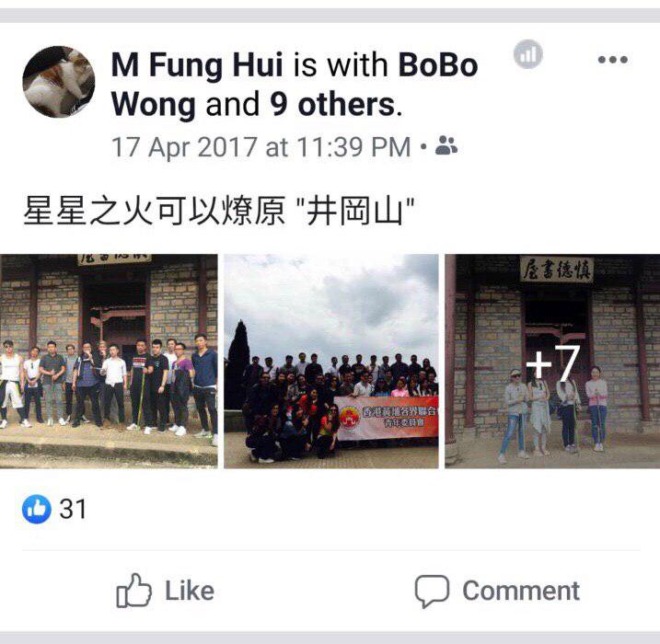Tap the red banner in middle photo
The width and height of the screenshot is (660, 644).
click(x=387, y=418)
